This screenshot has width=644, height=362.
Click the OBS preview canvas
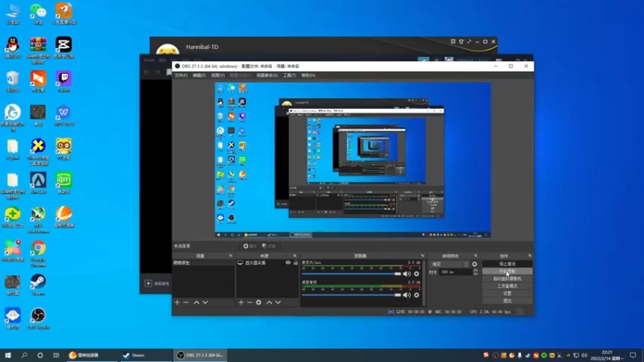pyautogui.click(x=353, y=160)
